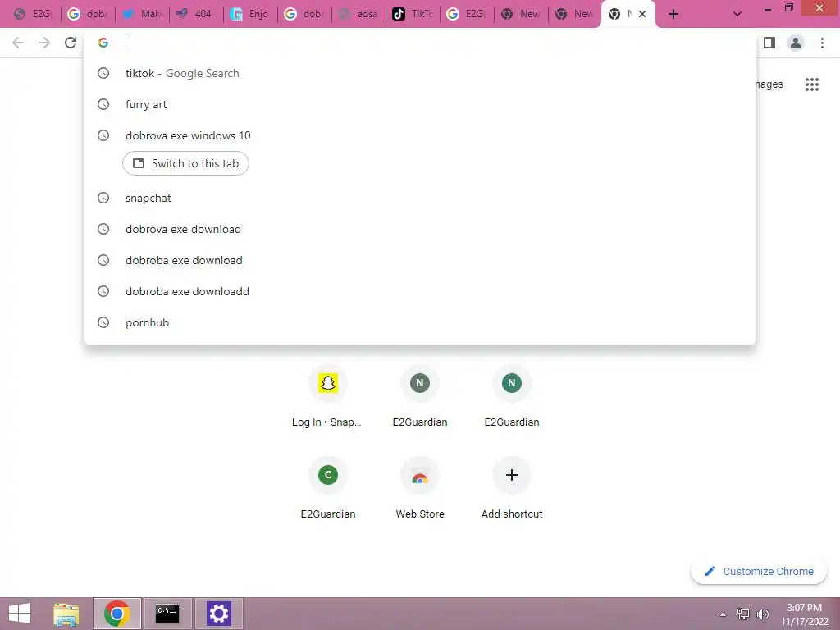Image resolution: width=840 pixels, height=630 pixels.
Task: Select the "tiktok - Google Search" suggestion
Action: (x=420, y=73)
